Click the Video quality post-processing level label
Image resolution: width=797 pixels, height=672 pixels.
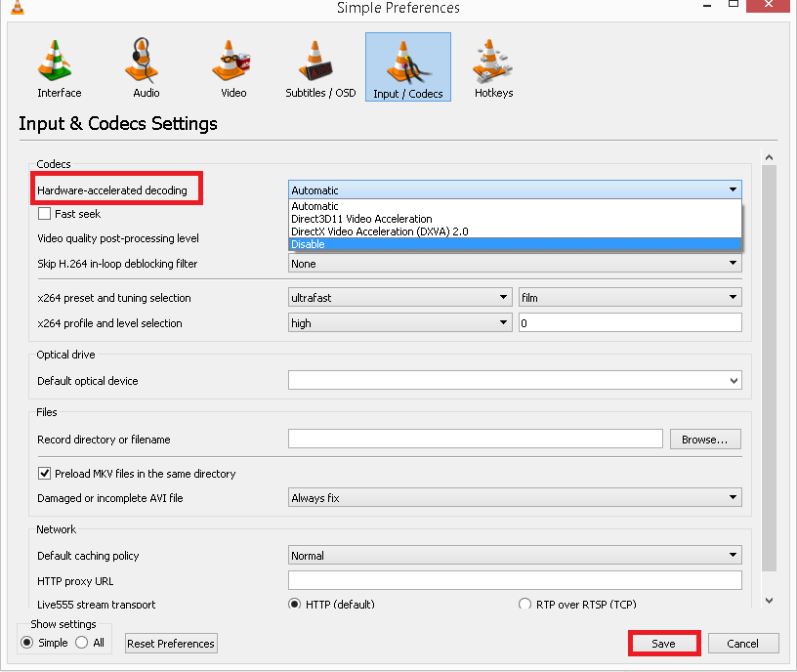(x=118, y=238)
